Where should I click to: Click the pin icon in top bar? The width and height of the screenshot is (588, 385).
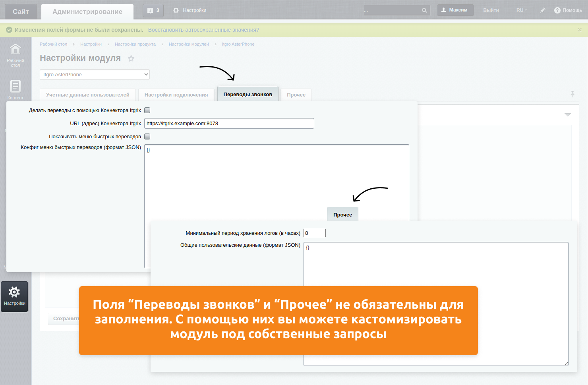[x=542, y=10]
